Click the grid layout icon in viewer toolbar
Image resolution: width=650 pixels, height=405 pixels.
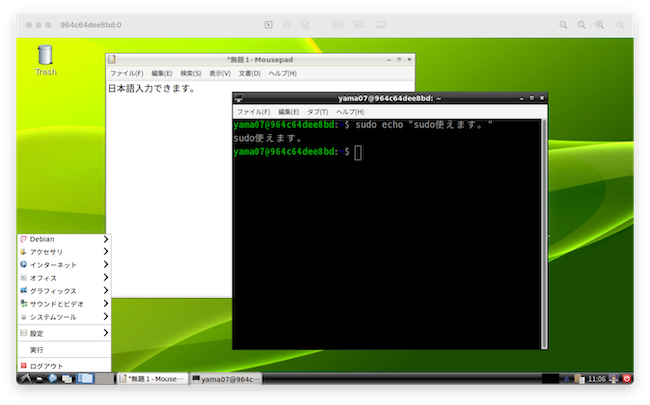click(337, 25)
